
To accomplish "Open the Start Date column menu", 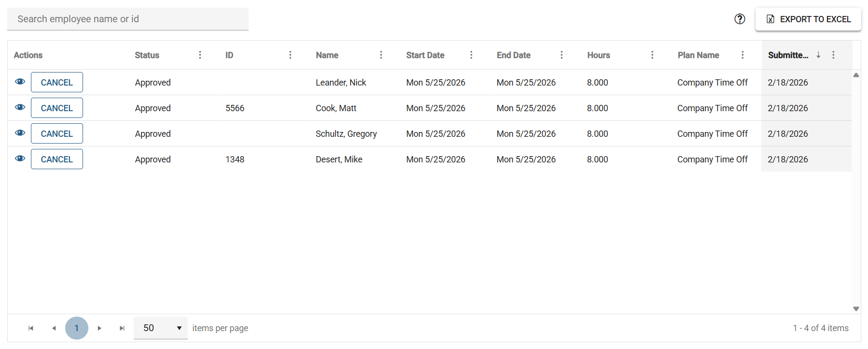I will pyautogui.click(x=471, y=55).
